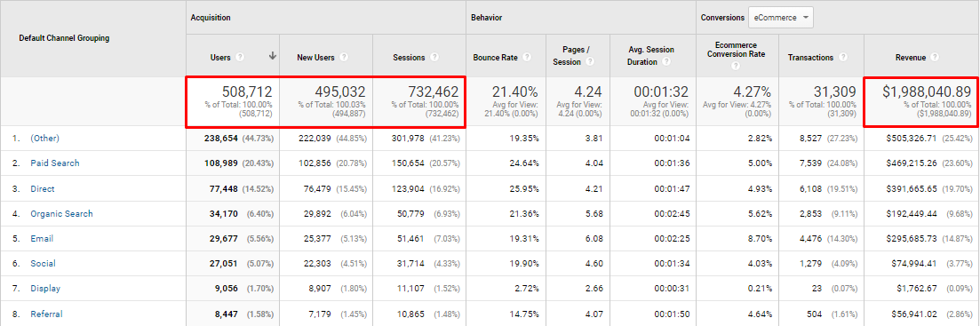Open help tooltip for Users column
Image resolution: width=980 pixels, height=326 pixels.
(x=240, y=57)
